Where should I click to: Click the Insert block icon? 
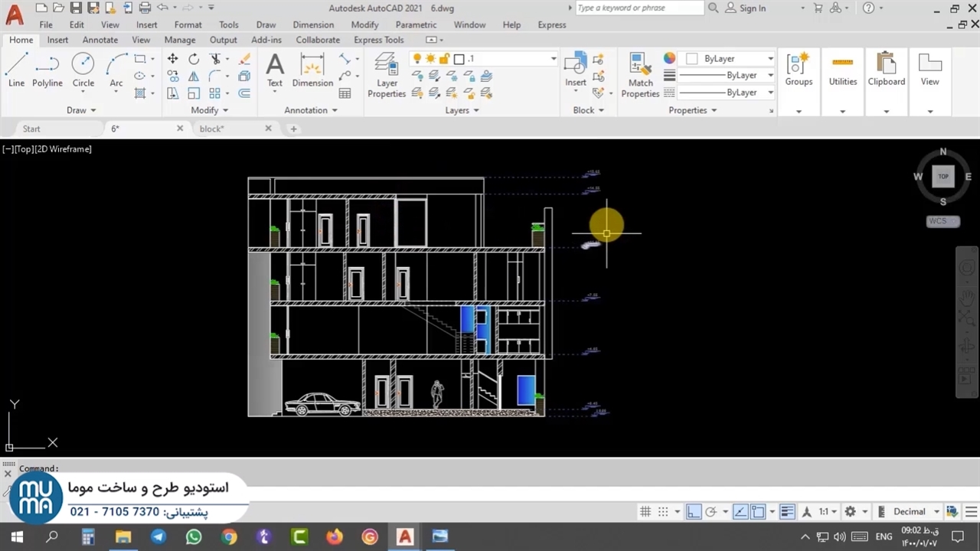tap(575, 69)
